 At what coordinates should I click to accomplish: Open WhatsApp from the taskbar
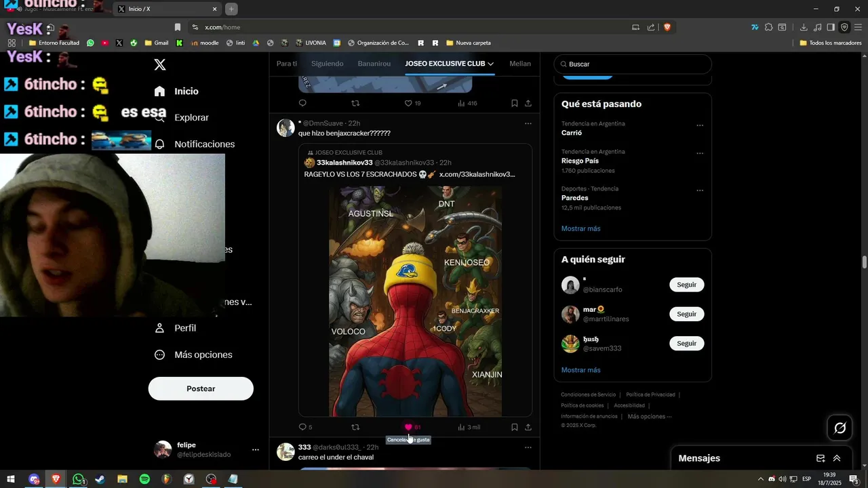click(x=79, y=479)
